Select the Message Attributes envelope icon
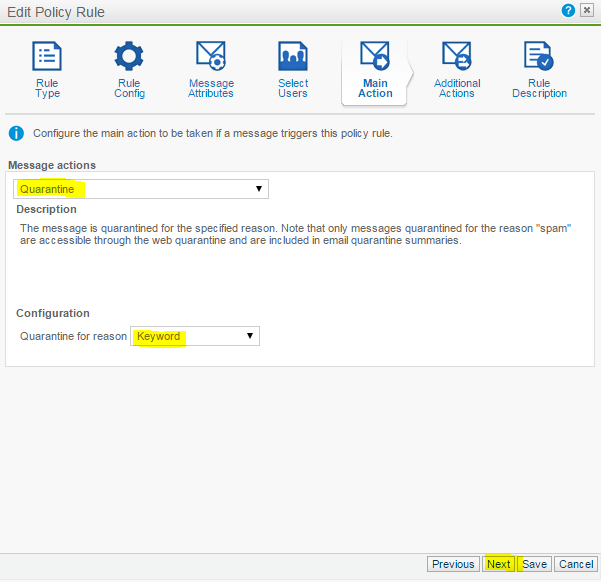This screenshot has width=601, height=582. coord(211,56)
